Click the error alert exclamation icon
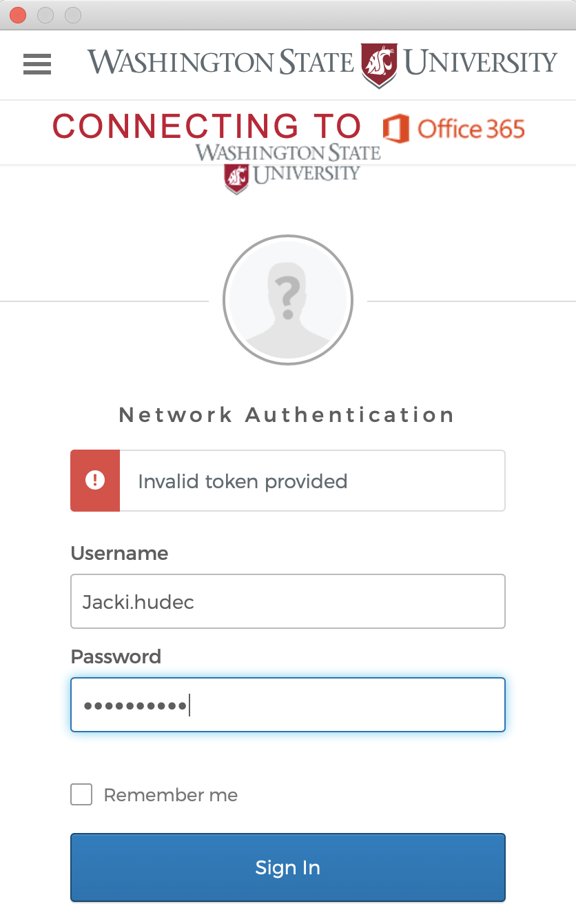This screenshot has width=576, height=924. 95,481
